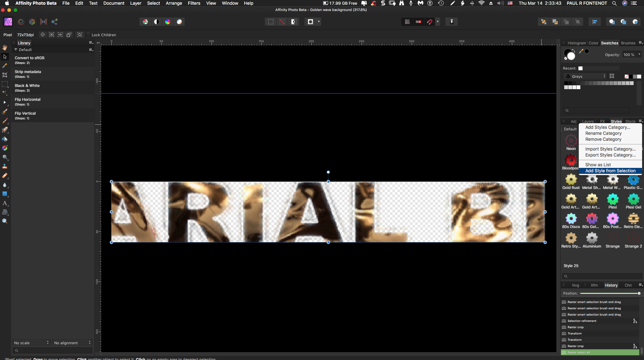This screenshot has width=644, height=360.
Task: Switch to the Chn channels tab
Action: [x=628, y=285]
